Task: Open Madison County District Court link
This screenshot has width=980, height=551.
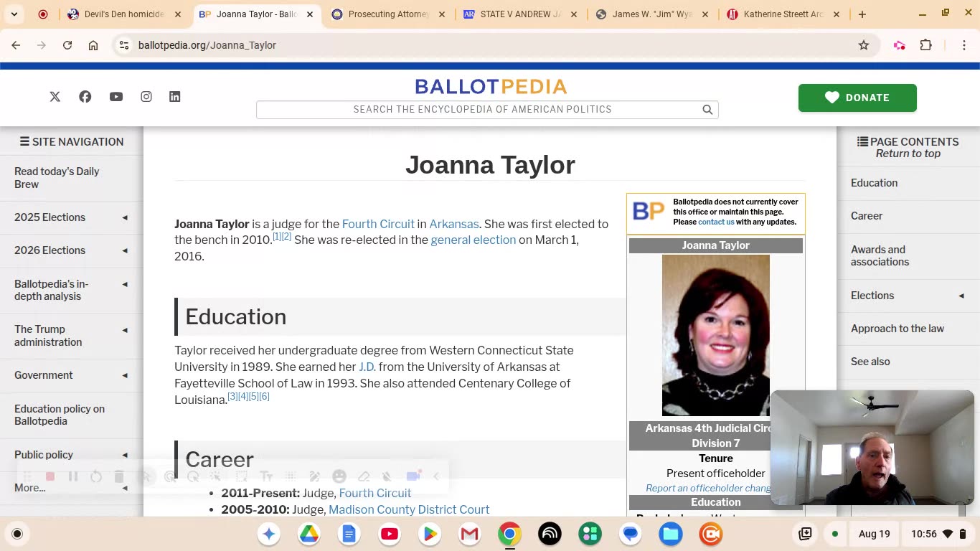Action: coord(409,509)
